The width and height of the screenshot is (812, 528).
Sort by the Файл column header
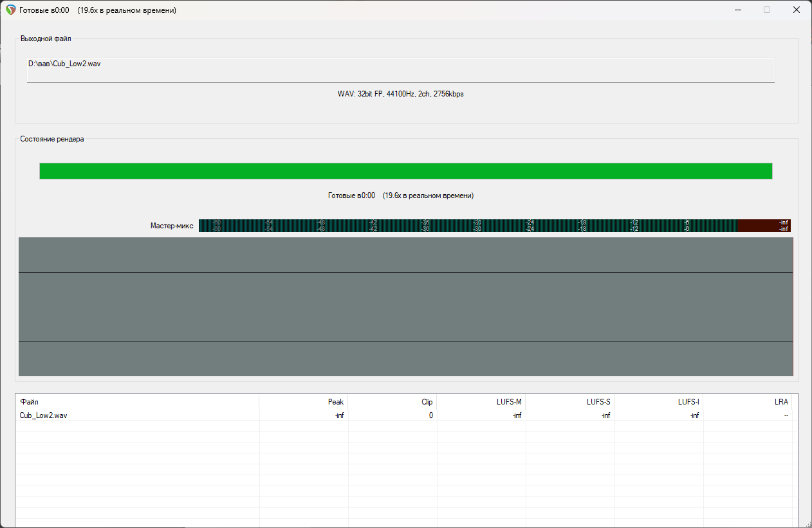(137, 402)
